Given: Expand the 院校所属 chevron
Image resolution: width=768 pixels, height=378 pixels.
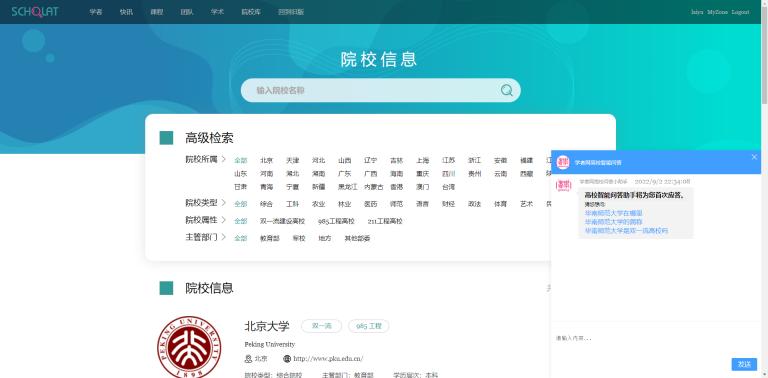Looking at the screenshot, I should tap(223, 159).
